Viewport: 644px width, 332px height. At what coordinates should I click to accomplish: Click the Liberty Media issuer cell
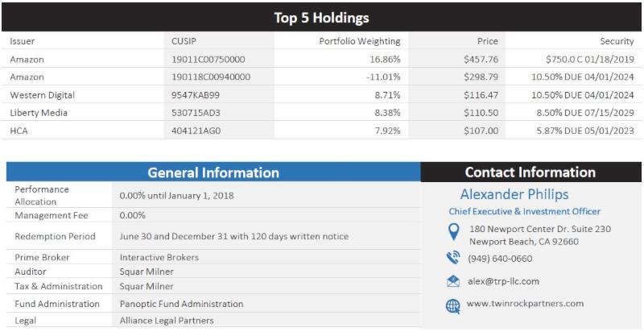tap(39, 113)
